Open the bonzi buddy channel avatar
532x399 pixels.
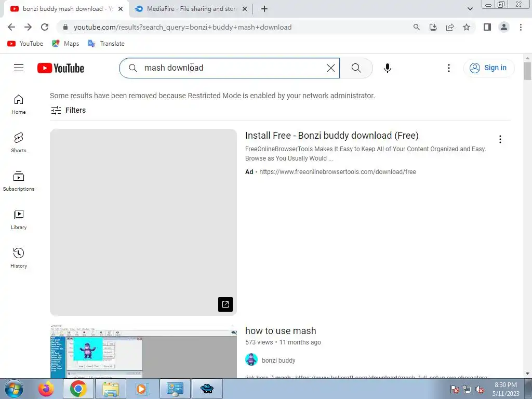(x=251, y=360)
